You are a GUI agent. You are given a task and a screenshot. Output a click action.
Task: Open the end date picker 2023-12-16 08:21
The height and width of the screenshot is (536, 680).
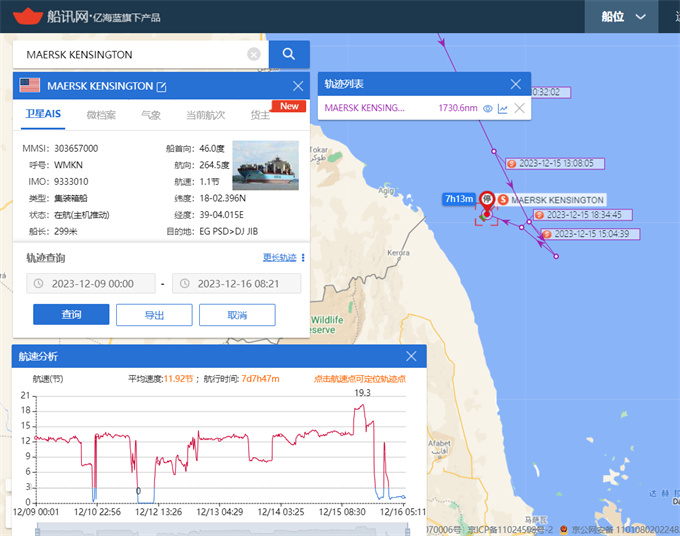pyautogui.click(x=237, y=283)
